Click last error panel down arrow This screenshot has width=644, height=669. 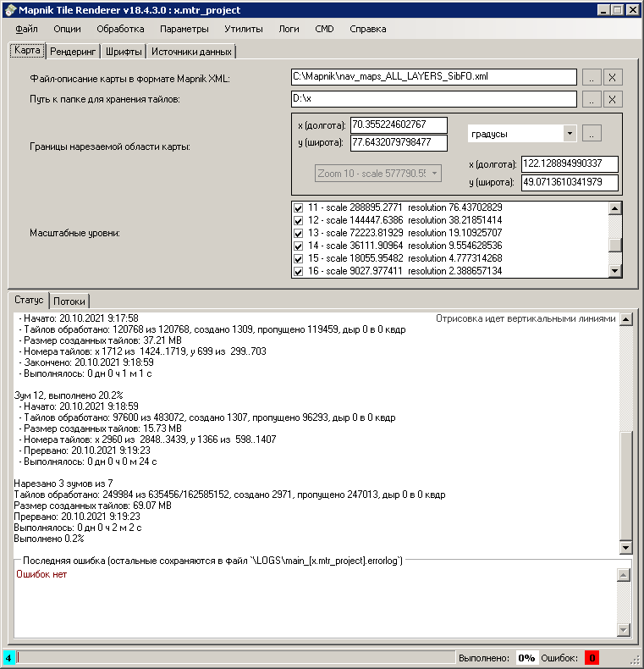(624, 630)
